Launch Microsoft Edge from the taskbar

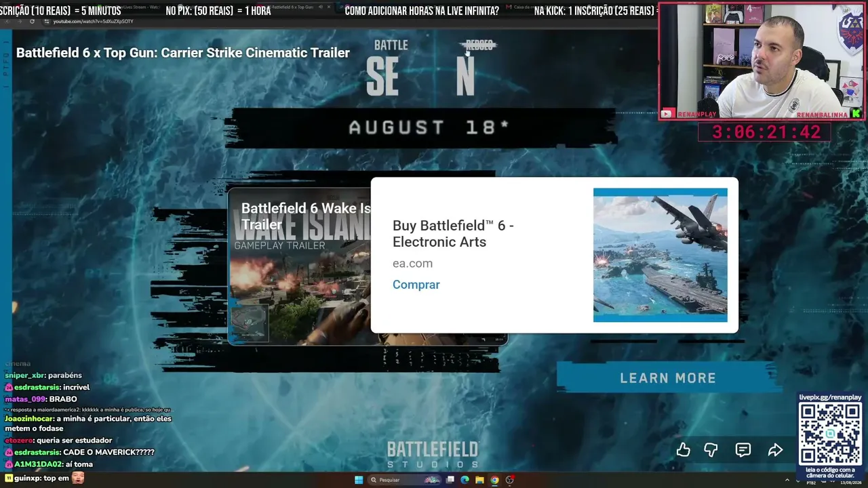(465, 480)
